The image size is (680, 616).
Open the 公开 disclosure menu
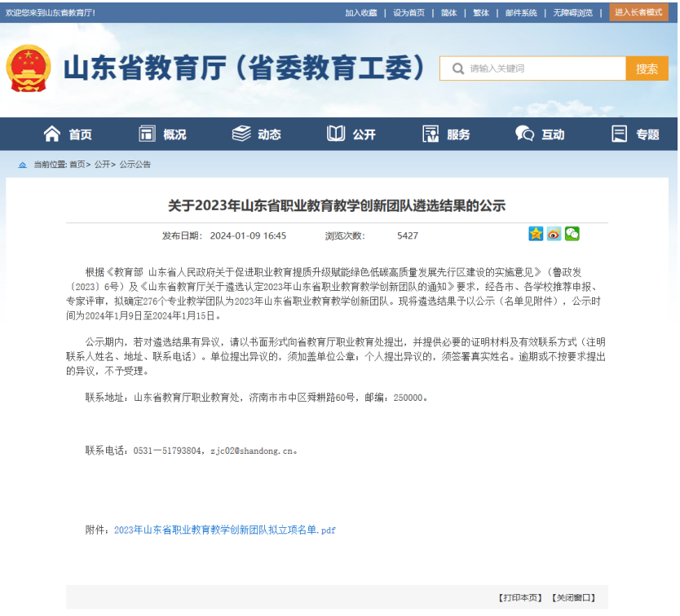pos(351,134)
